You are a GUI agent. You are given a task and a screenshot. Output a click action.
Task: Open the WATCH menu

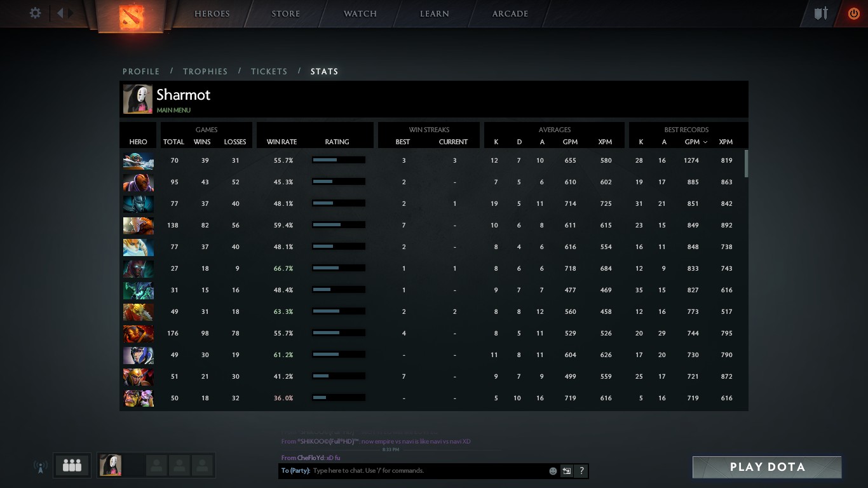tap(360, 13)
